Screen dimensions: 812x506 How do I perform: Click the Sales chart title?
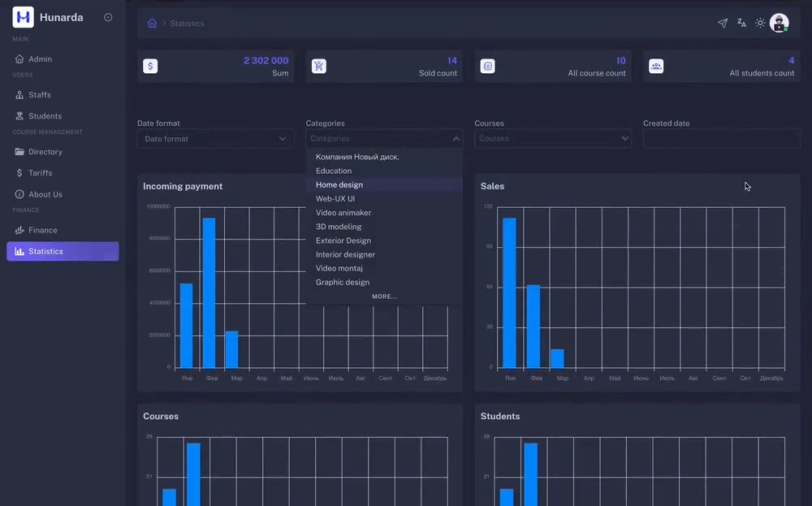[492, 187]
